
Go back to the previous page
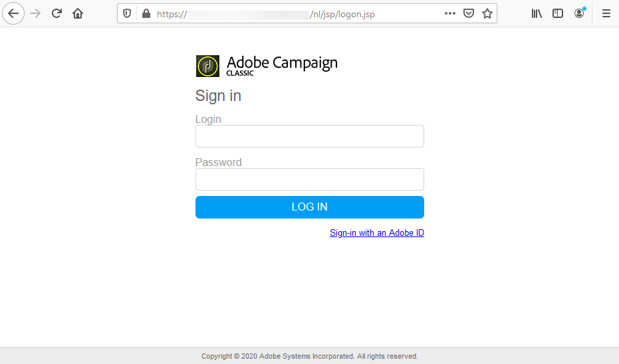click(x=13, y=13)
